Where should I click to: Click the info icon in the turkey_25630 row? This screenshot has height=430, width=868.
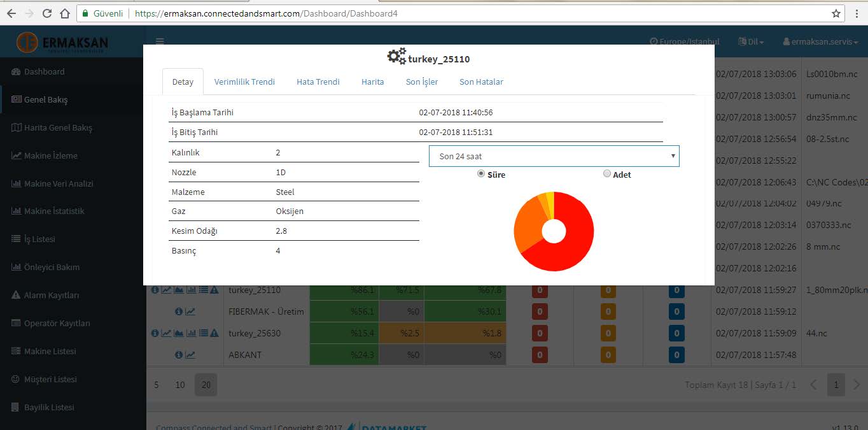(x=155, y=333)
